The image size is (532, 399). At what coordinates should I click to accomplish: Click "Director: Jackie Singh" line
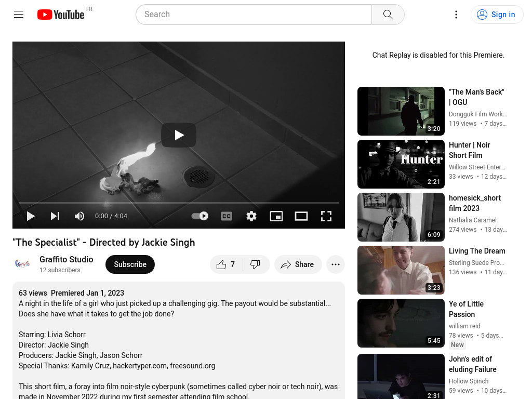[x=54, y=345]
